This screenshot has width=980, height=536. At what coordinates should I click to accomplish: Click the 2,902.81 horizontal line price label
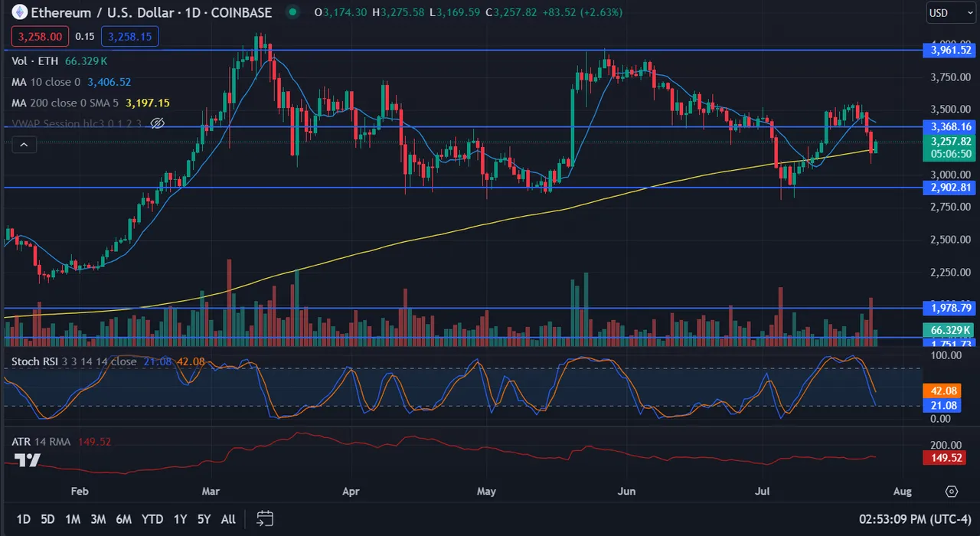tap(951, 188)
